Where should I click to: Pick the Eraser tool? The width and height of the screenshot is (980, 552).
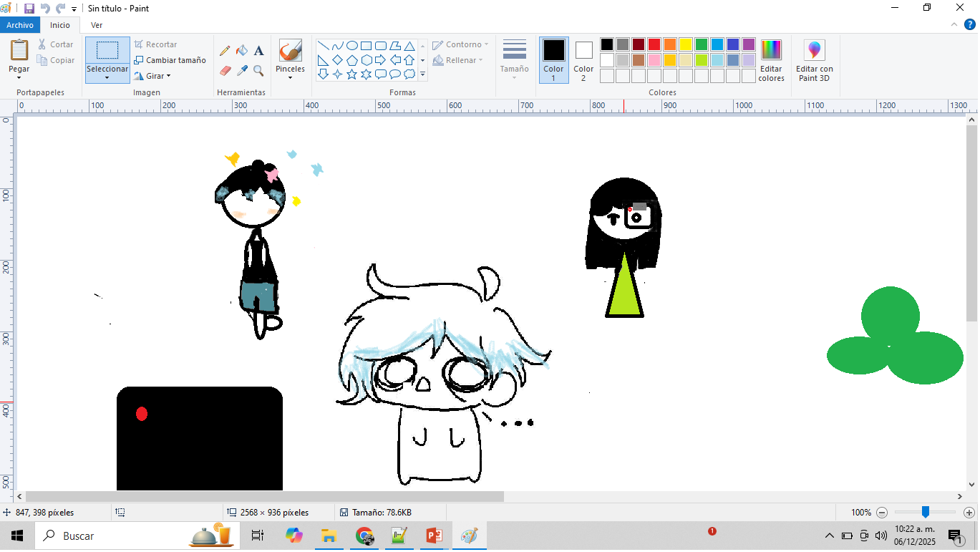(225, 71)
